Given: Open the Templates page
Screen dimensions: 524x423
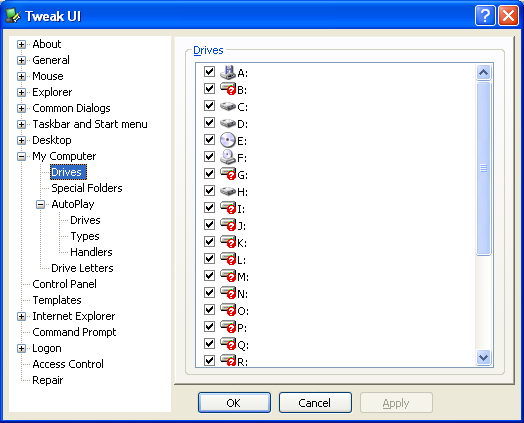Looking at the screenshot, I should point(57,300).
